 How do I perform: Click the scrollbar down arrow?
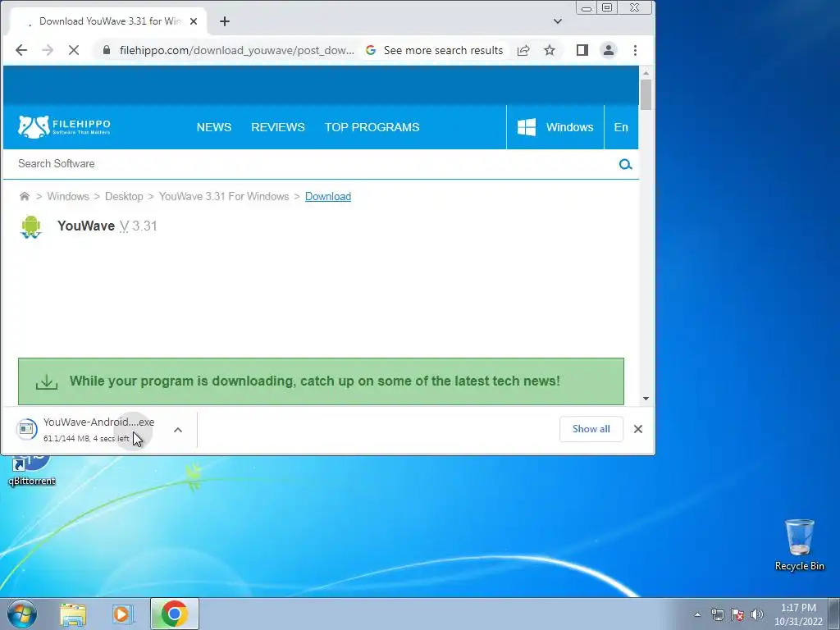pyautogui.click(x=646, y=399)
